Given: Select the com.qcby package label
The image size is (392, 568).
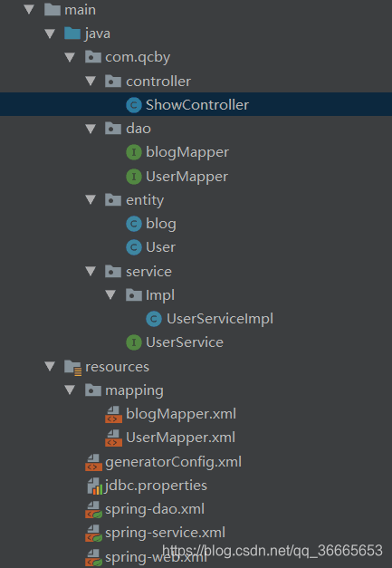Looking at the screenshot, I should [138, 58].
